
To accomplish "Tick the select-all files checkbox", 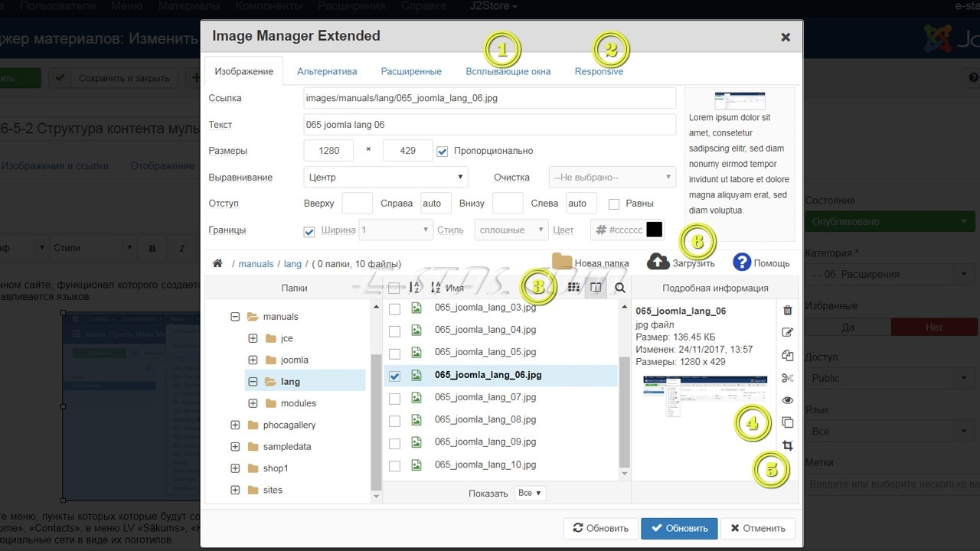I will [394, 288].
